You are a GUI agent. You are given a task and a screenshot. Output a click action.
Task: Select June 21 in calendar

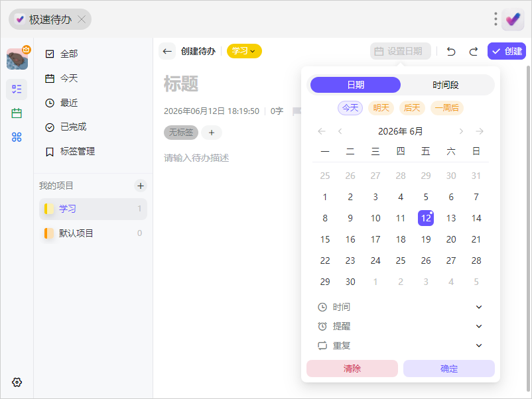click(x=476, y=239)
